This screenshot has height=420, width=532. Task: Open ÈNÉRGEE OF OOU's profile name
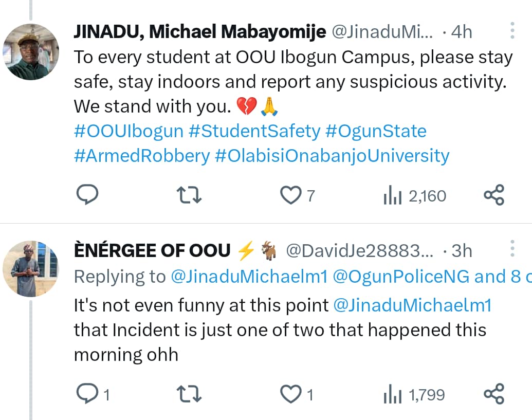point(152,250)
